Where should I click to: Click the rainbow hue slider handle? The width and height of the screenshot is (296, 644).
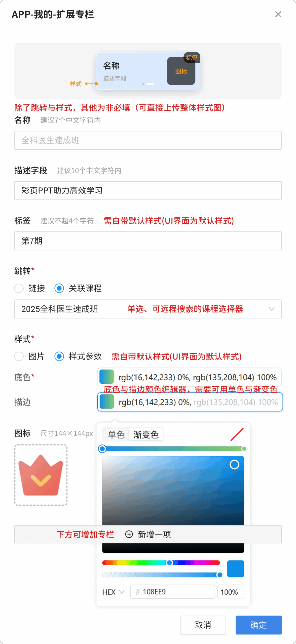pyautogui.click(x=169, y=562)
